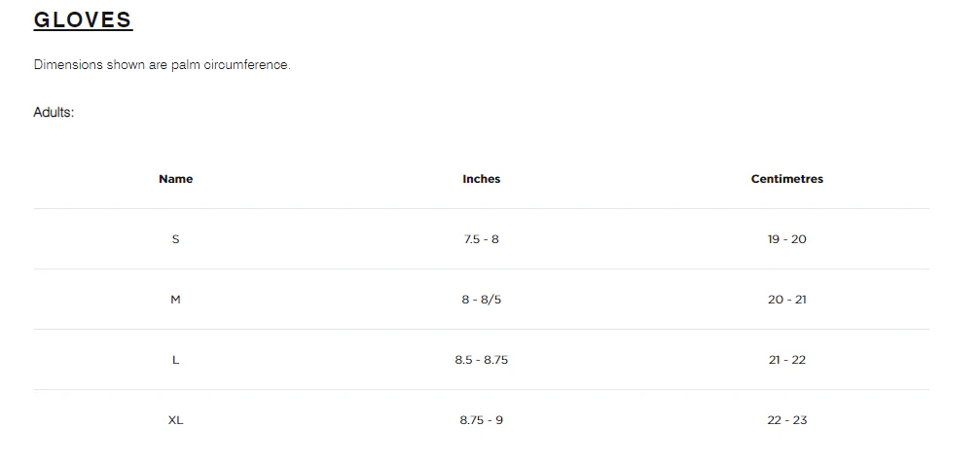Click the '21 - 22' centimetres cell
980x463 pixels.
click(787, 360)
